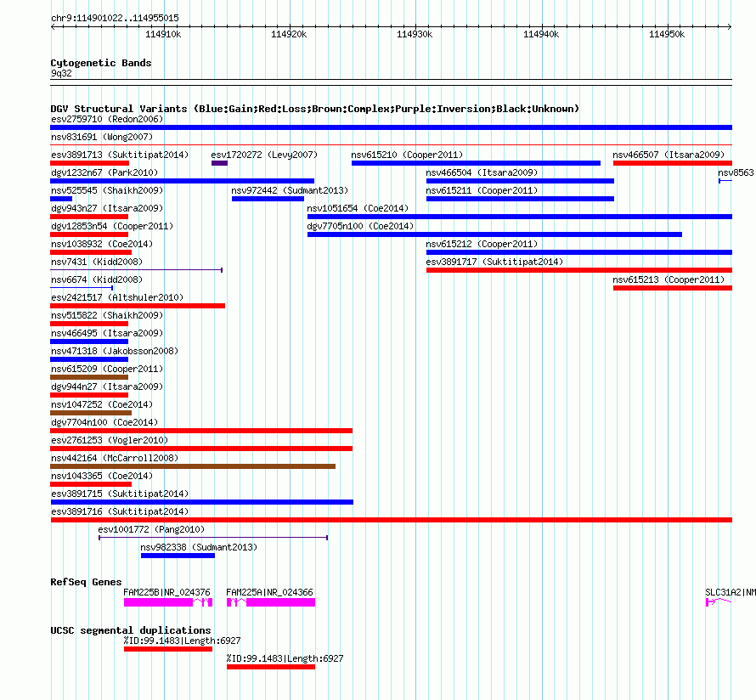Click the brown nsv442164 complex variant bar
Screen dimensions: 756x700
tap(193, 466)
